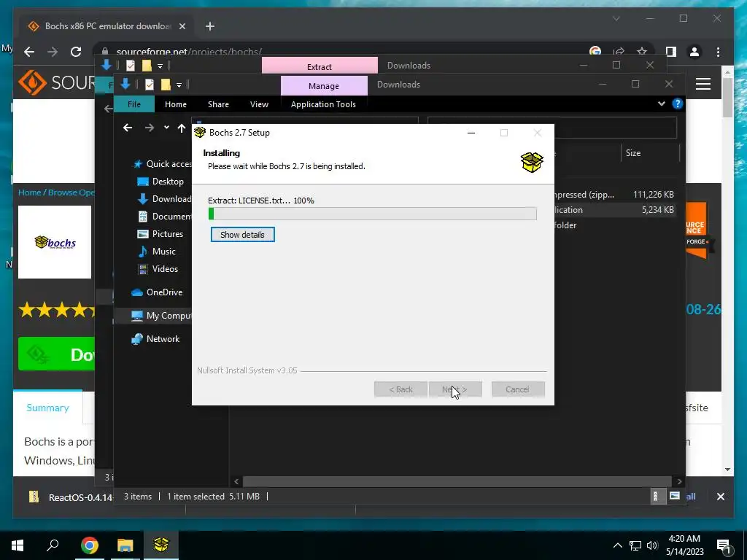The image size is (747, 560).
Task: Open a new Chrome tab
Action: click(x=210, y=26)
